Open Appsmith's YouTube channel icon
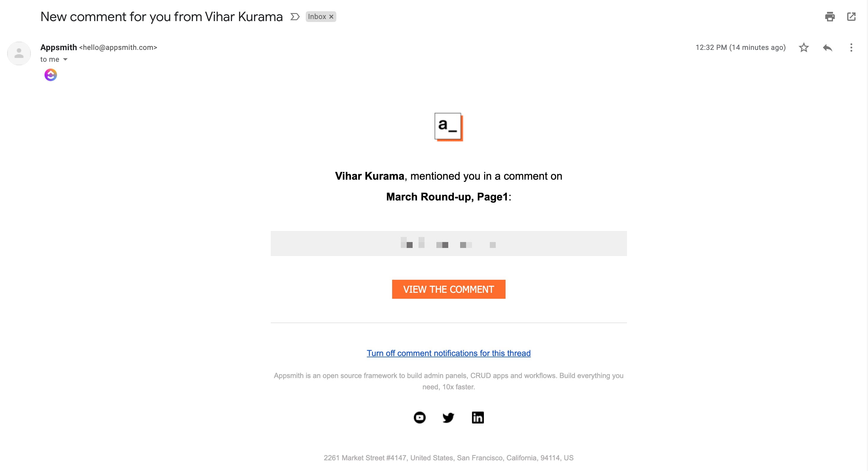The height and width of the screenshot is (471, 868). [419, 418]
